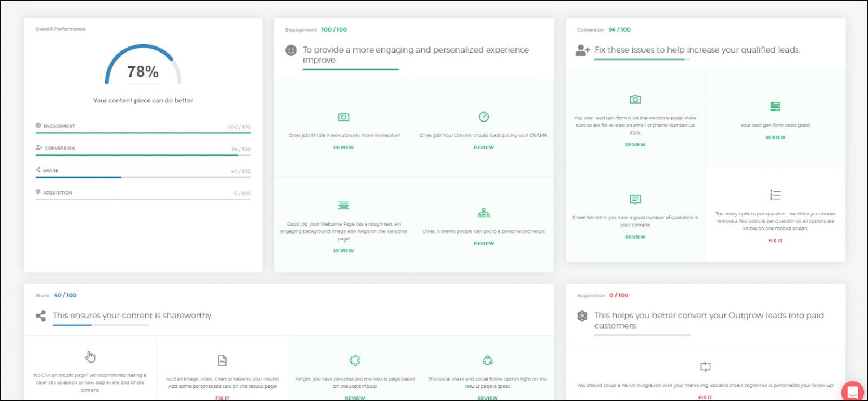Click the lead gen form stack icon
The height and width of the screenshot is (401, 868).
(775, 107)
